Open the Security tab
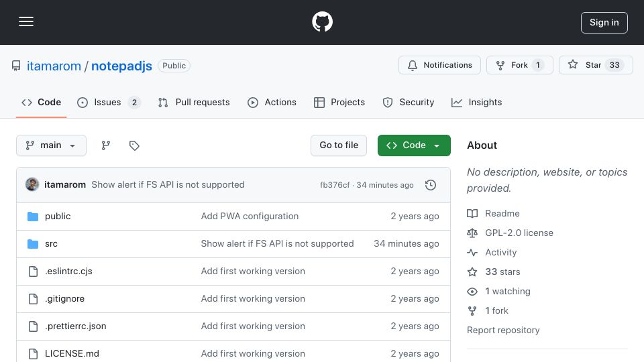The width and height of the screenshot is (644, 362). pyautogui.click(x=409, y=102)
